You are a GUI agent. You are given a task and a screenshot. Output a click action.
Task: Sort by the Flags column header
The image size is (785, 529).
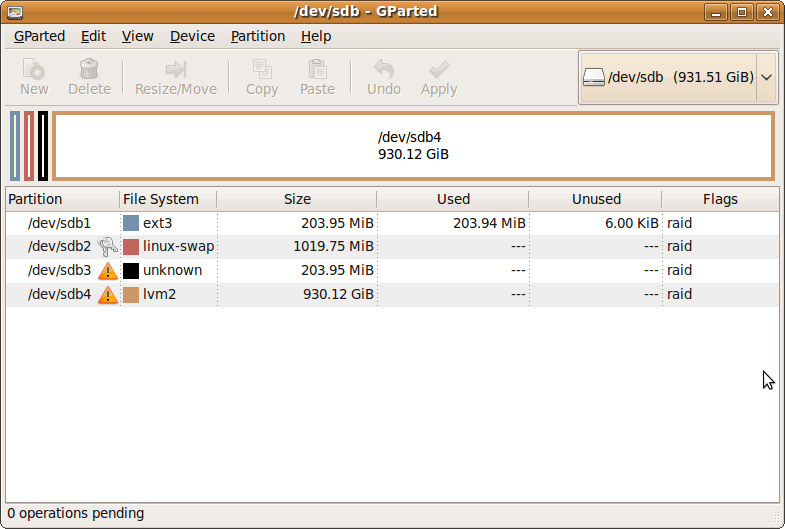click(720, 199)
